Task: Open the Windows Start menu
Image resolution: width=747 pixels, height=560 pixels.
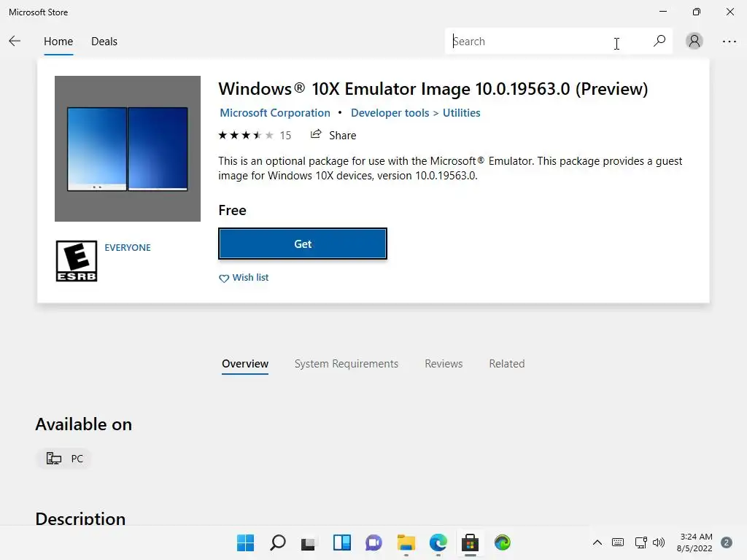Action: click(x=245, y=542)
